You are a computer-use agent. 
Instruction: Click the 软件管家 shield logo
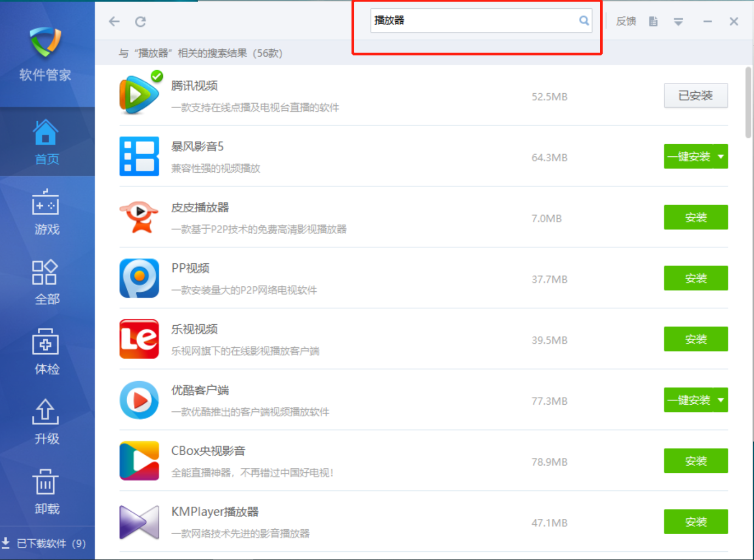46,42
